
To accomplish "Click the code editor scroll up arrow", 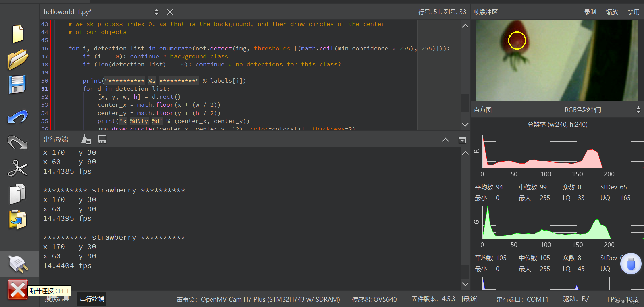I will pyautogui.click(x=465, y=26).
